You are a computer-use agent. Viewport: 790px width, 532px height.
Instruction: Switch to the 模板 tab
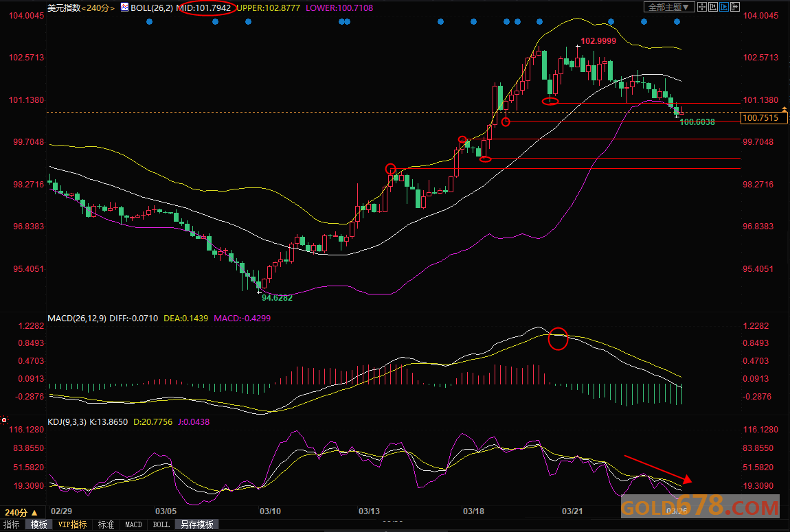[38, 524]
